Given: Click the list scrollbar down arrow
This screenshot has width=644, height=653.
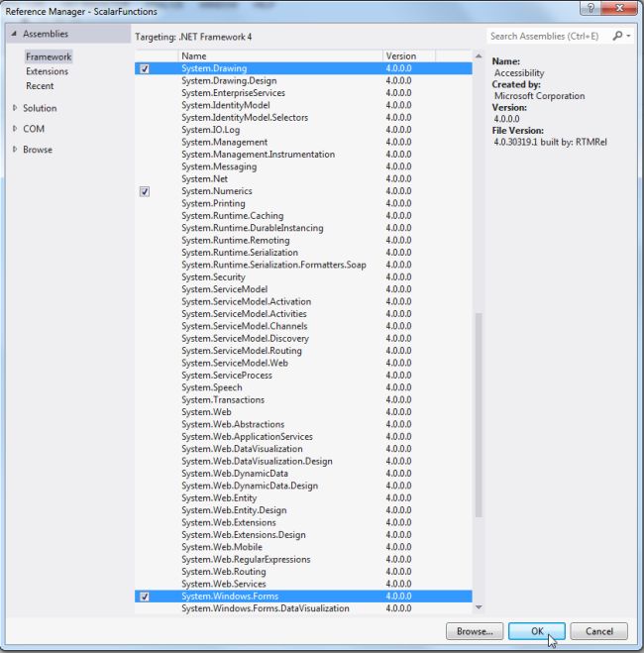Looking at the screenshot, I should point(479,607).
